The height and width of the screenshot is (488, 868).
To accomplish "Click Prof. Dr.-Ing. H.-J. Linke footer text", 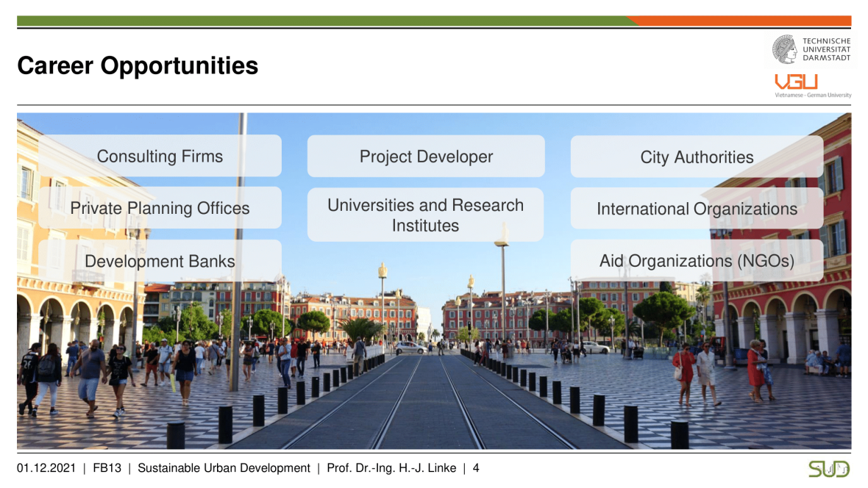I will pos(392,468).
